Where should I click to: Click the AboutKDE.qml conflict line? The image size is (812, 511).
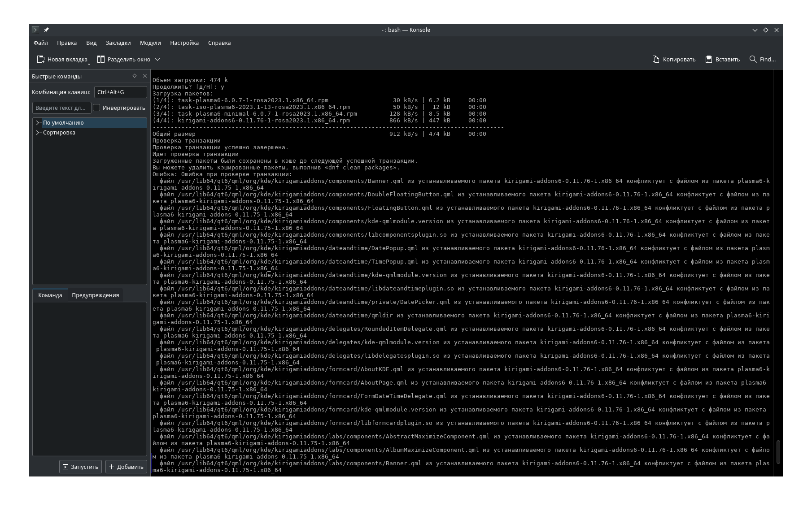[x=461, y=372]
